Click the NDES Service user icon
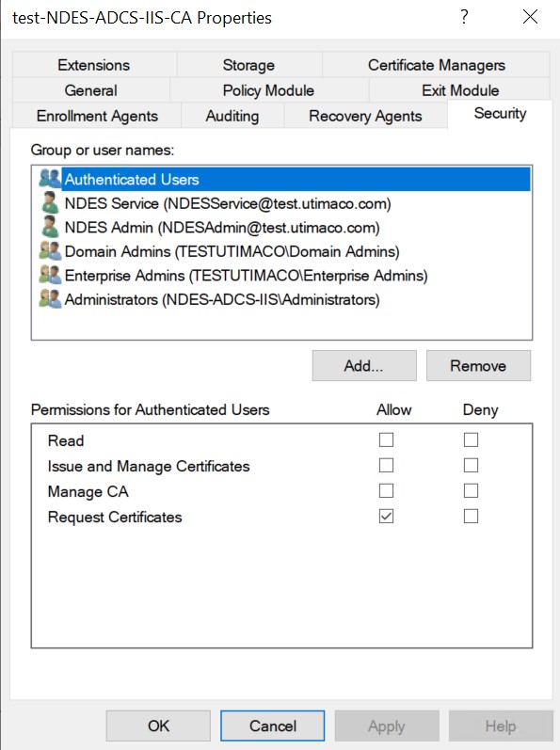The image size is (560, 750). click(x=50, y=203)
